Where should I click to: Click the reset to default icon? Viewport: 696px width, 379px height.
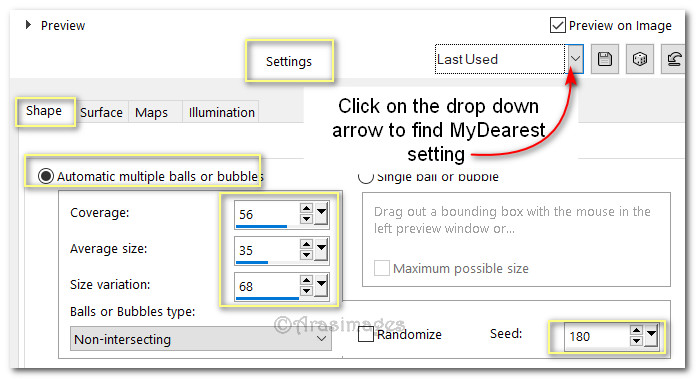674,59
